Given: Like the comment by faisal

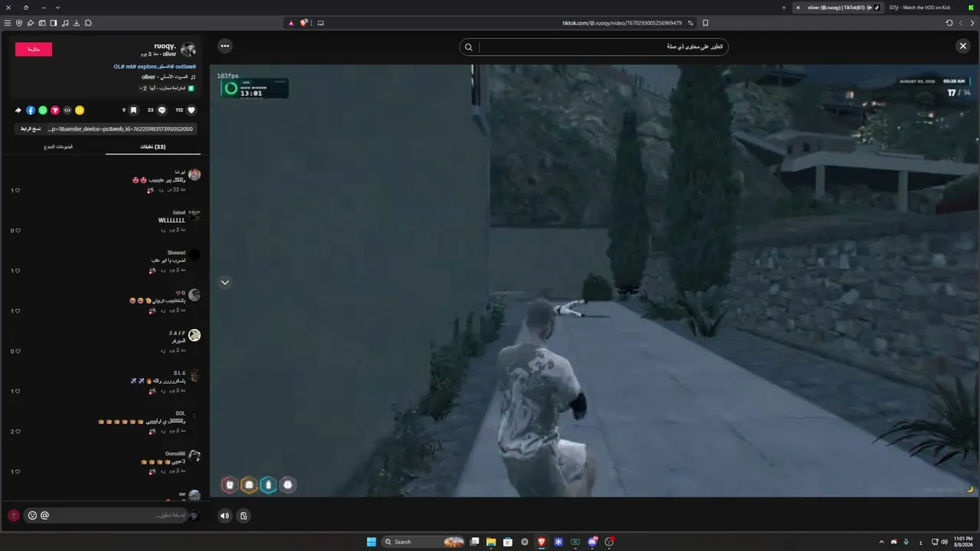Looking at the screenshot, I should (16, 230).
